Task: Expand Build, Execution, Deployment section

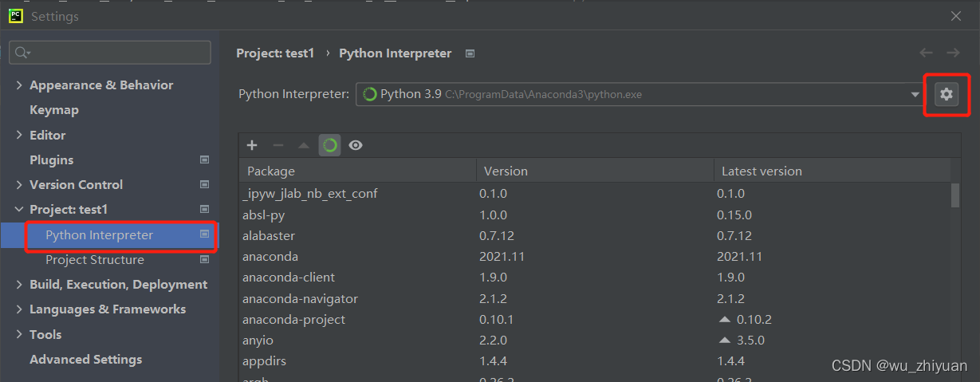Action: coord(19,285)
